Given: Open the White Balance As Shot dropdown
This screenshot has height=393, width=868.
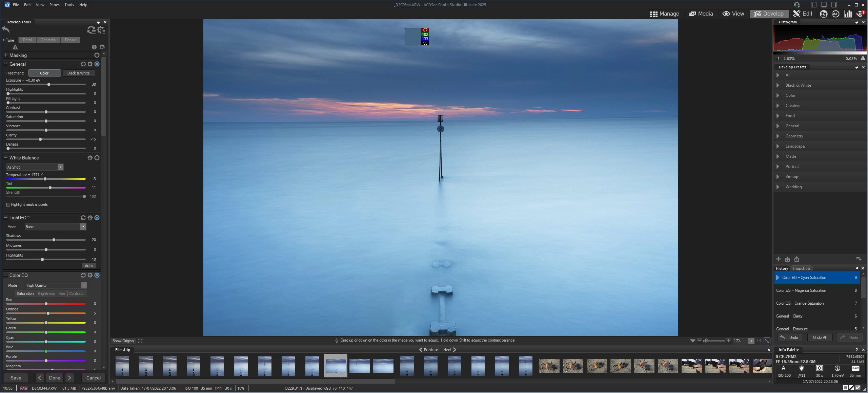Looking at the screenshot, I should coord(60,167).
